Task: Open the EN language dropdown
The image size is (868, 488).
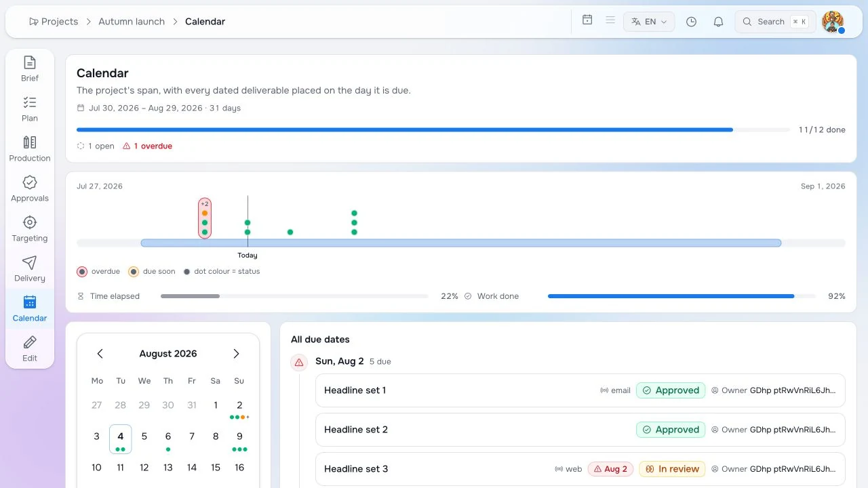Action: [x=649, y=22]
